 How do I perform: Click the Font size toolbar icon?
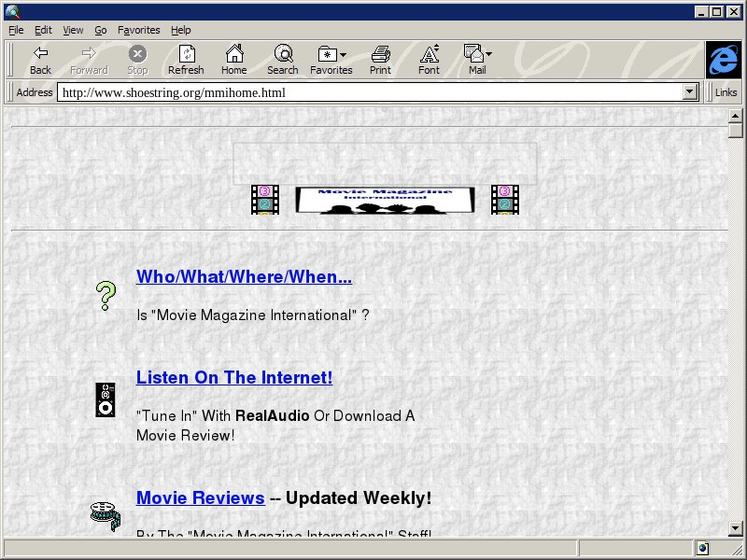429,60
